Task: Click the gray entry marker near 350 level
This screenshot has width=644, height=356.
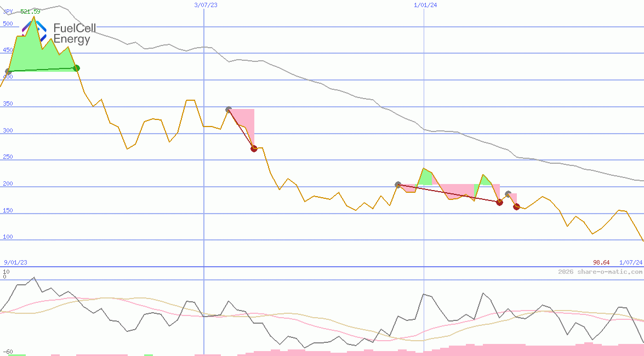Action: [x=229, y=110]
